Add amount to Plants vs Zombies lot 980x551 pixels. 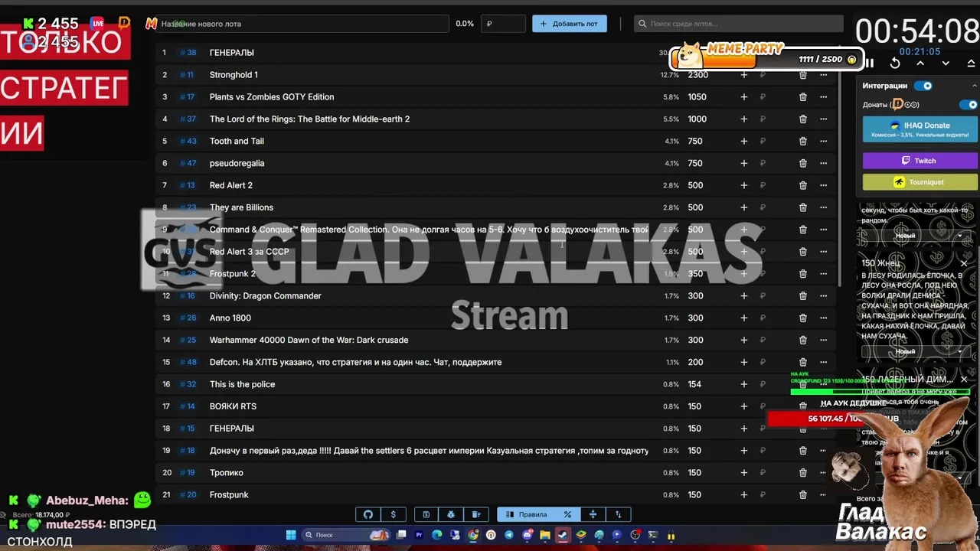(743, 97)
